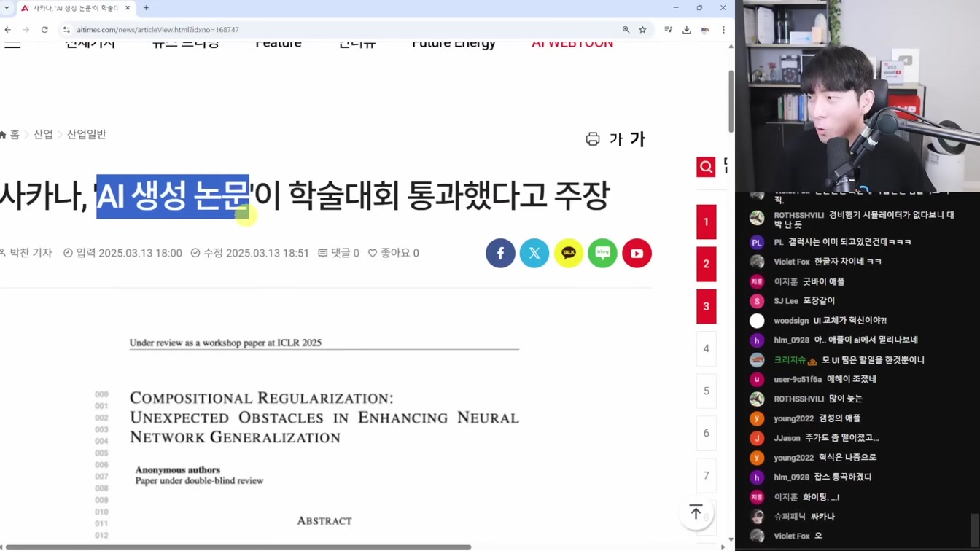Increase font size with large 가
The width and height of the screenshot is (980, 551).
pyautogui.click(x=638, y=139)
